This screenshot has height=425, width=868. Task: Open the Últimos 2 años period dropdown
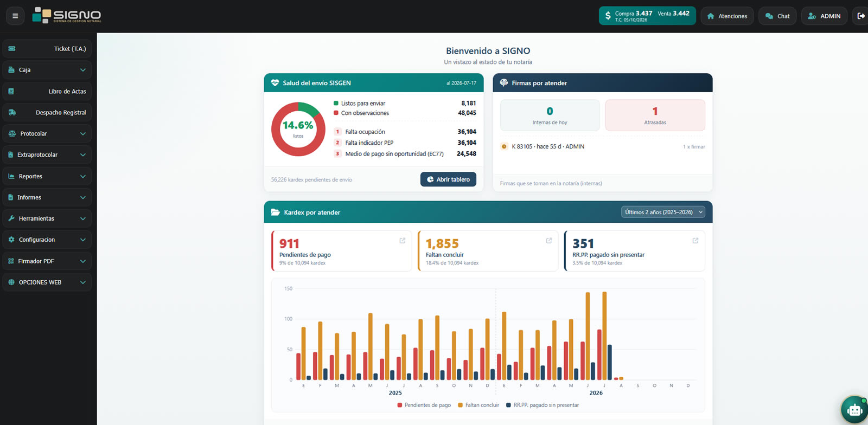pyautogui.click(x=663, y=212)
